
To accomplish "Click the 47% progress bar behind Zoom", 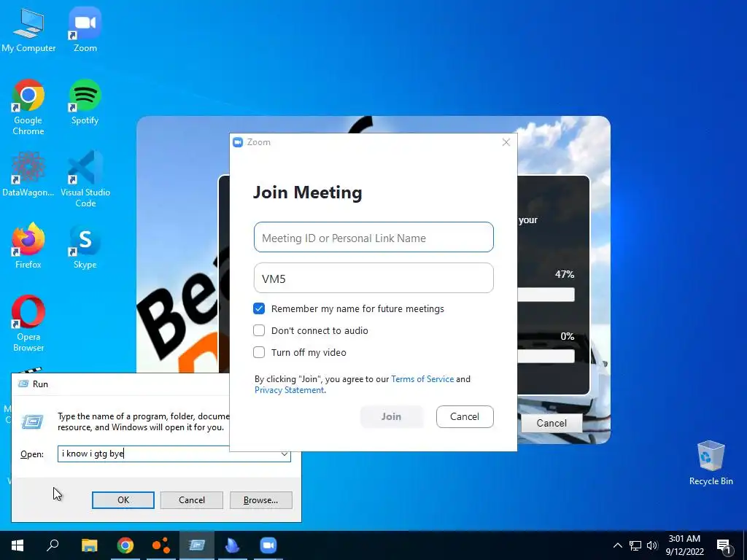I will [546, 295].
